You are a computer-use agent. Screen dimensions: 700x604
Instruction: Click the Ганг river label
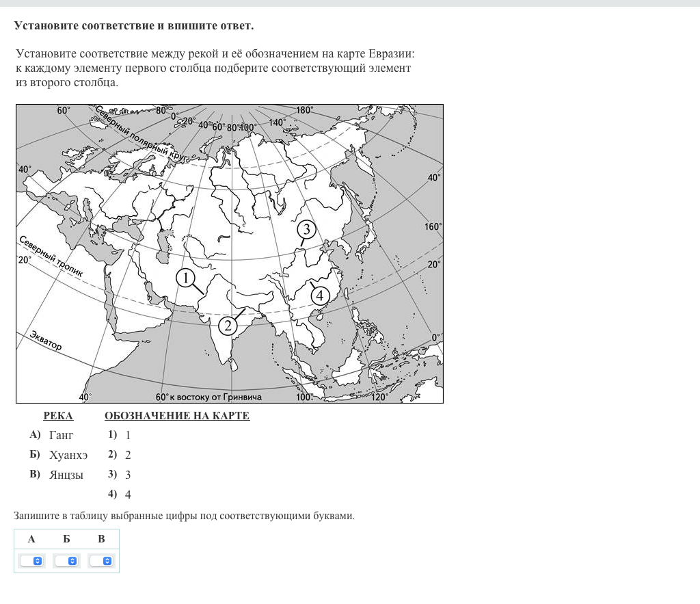coord(61,435)
